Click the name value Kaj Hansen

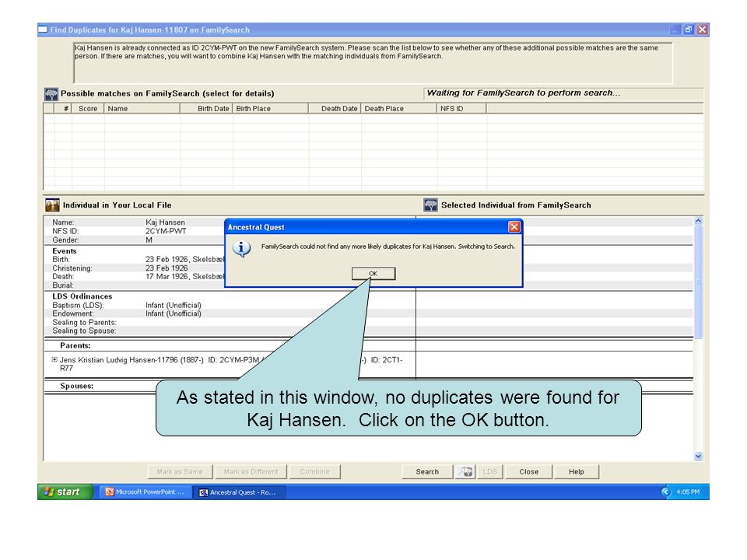point(165,222)
